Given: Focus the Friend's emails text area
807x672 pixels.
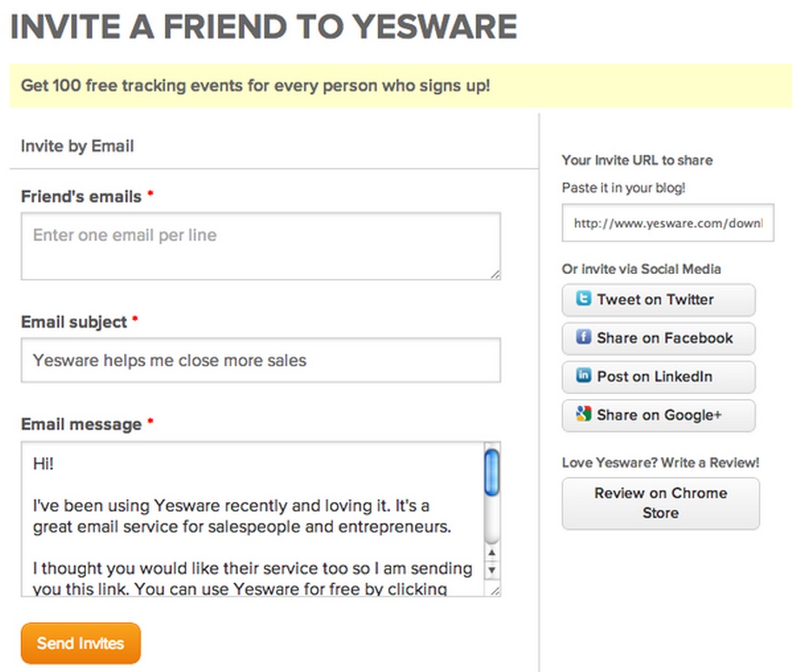Looking at the screenshot, I should coord(260,245).
